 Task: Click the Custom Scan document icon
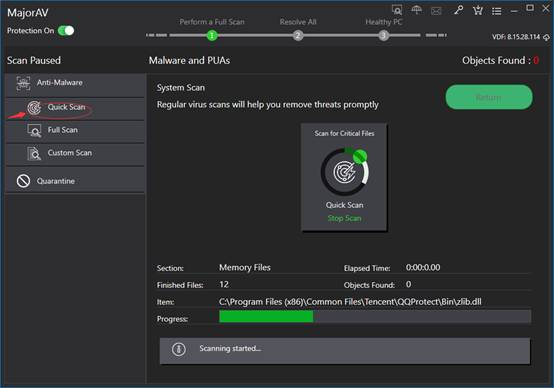34,153
